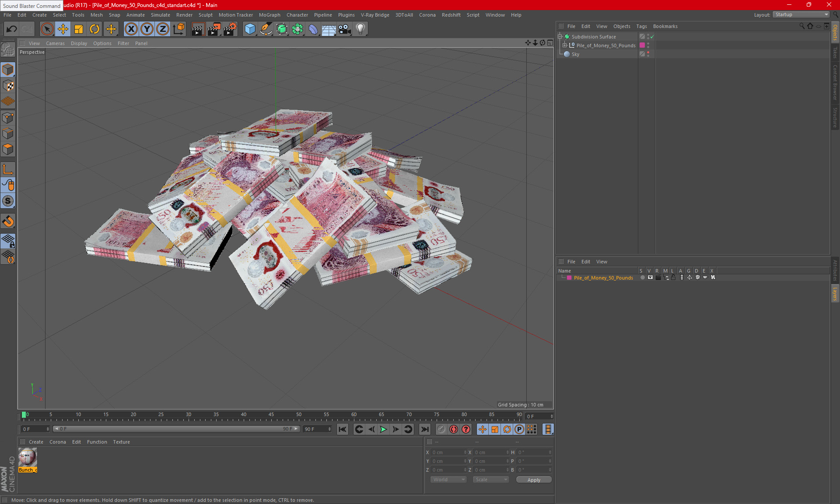
Task: Toggle layer Lock icon
Action: click(x=674, y=277)
